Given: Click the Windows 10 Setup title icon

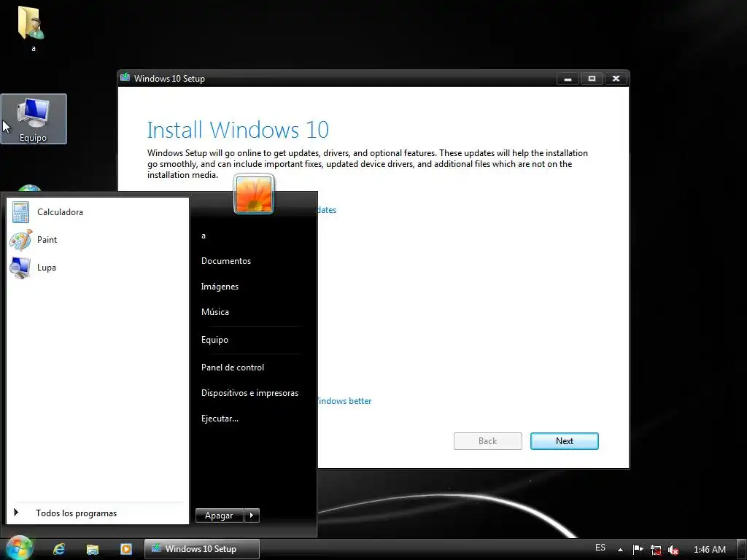Looking at the screenshot, I should click(125, 77).
